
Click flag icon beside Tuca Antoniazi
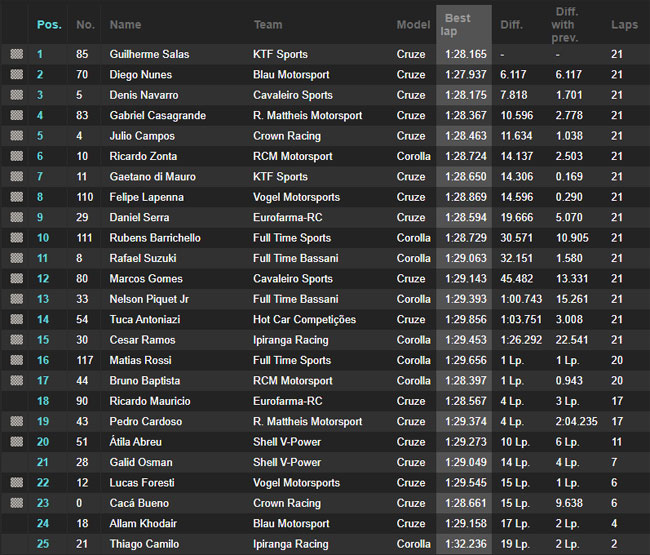(x=17, y=319)
